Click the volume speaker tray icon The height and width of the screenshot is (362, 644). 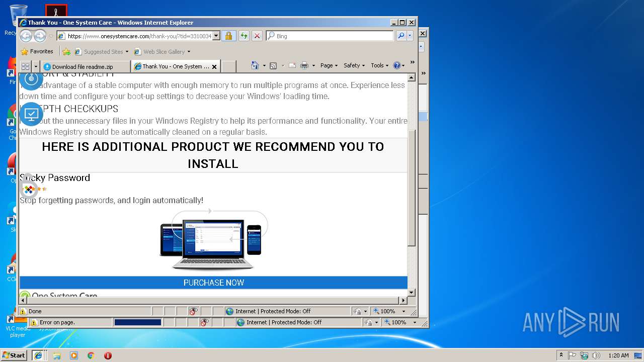(596, 355)
